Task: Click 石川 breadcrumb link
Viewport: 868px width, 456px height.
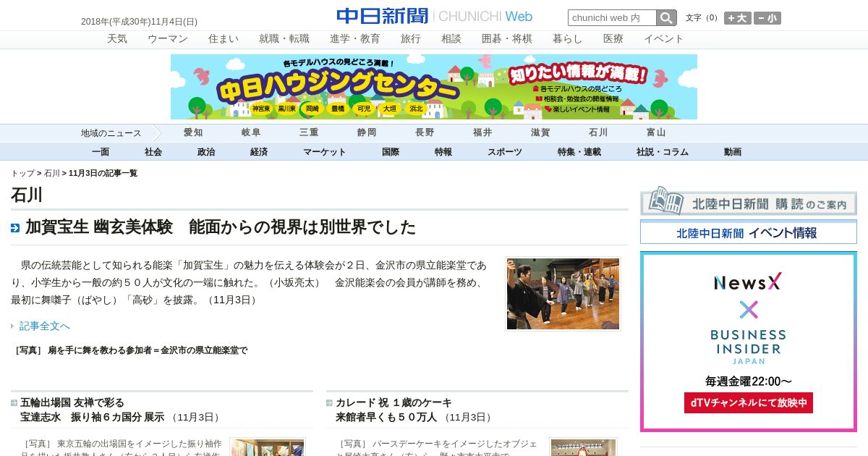Action: coord(52,174)
